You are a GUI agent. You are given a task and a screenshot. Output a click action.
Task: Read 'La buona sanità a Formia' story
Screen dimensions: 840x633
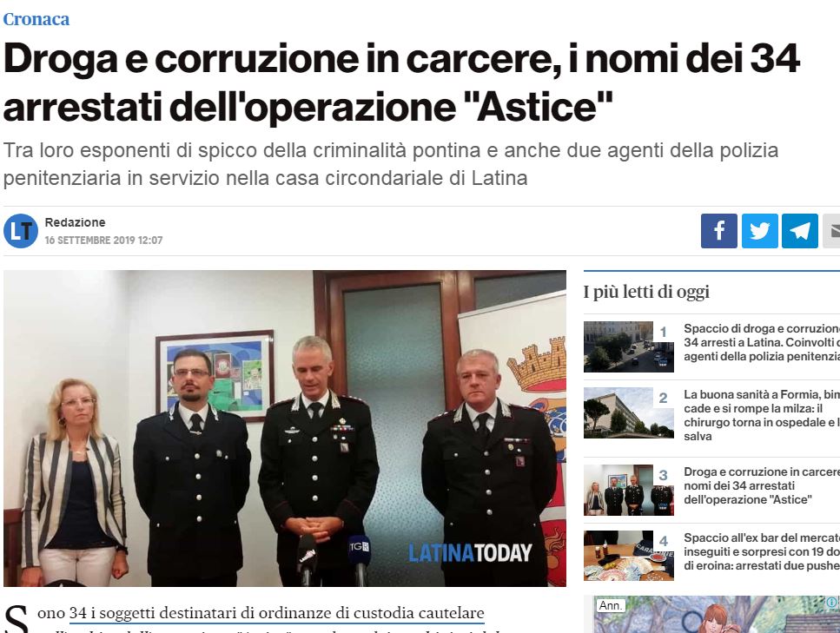click(762, 416)
